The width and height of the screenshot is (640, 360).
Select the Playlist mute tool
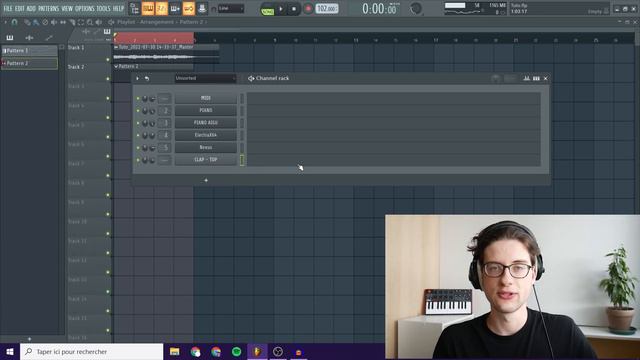tap(54, 22)
